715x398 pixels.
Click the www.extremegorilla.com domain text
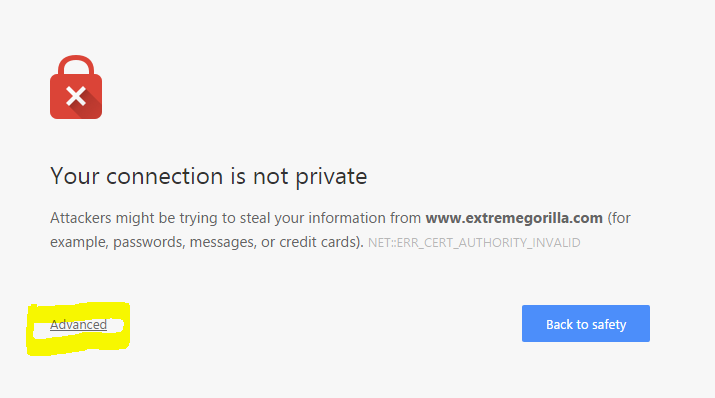point(514,218)
